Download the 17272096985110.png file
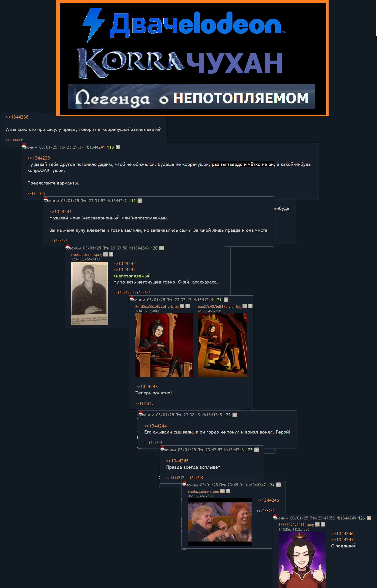Screen dimensions: 377x588 pos(323,524)
